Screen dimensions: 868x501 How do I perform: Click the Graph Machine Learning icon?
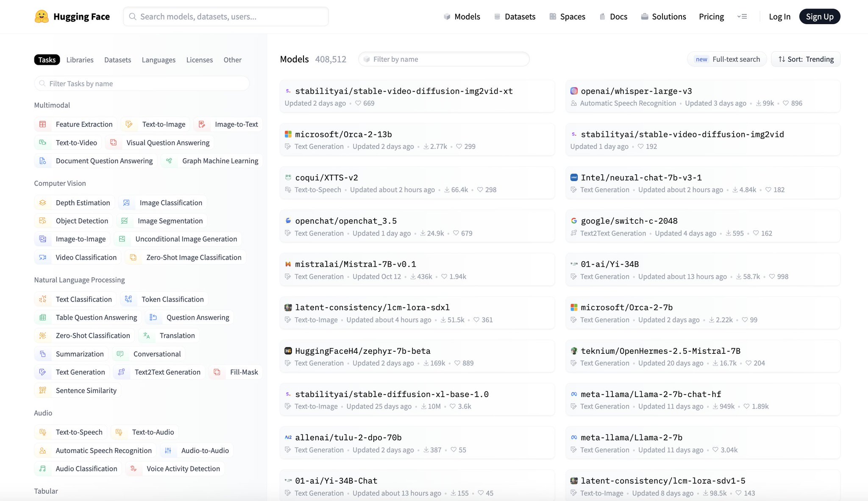169,161
